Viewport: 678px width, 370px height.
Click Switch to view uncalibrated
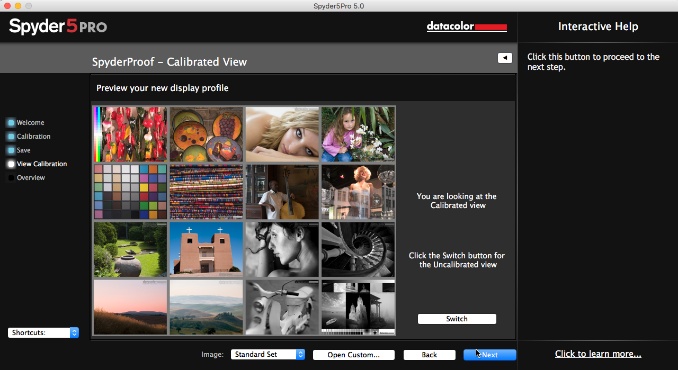coord(457,319)
